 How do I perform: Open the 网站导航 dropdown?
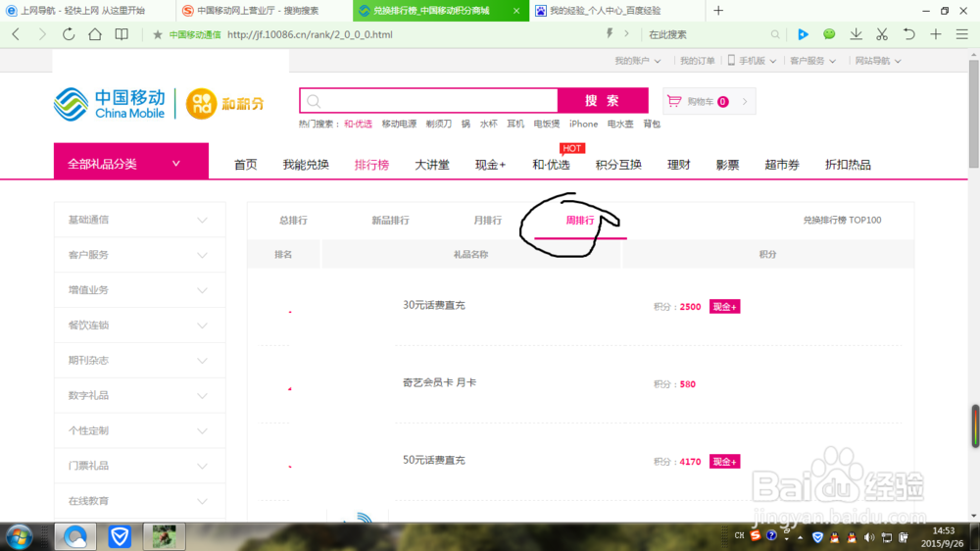tap(878, 61)
